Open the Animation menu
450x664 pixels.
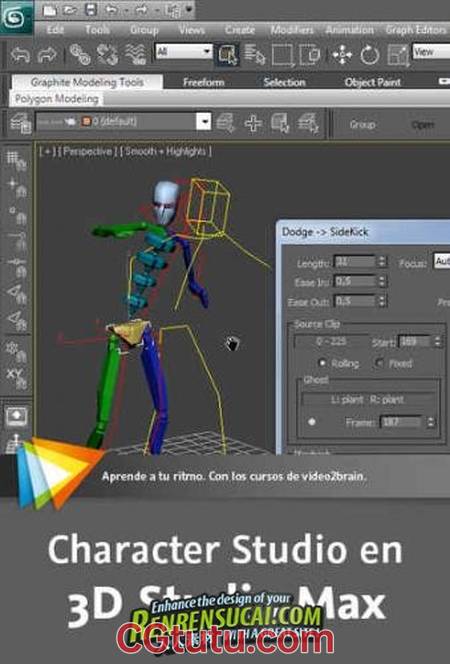click(x=349, y=30)
